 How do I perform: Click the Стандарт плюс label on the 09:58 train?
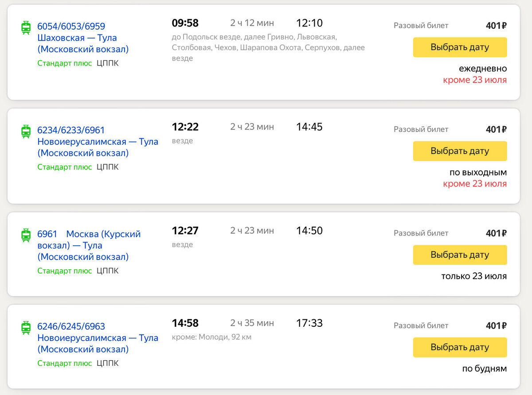64,63
